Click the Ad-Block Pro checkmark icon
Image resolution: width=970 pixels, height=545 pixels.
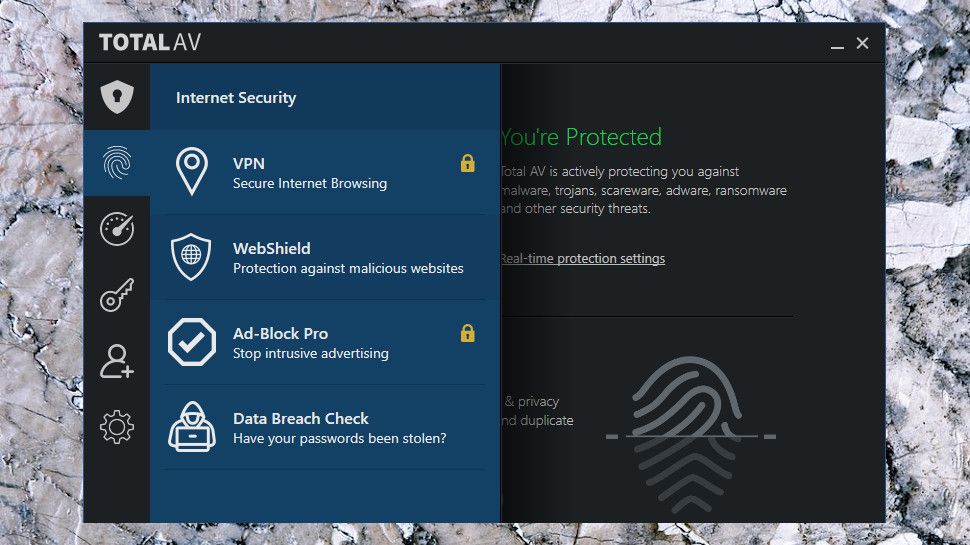click(192, 342)
